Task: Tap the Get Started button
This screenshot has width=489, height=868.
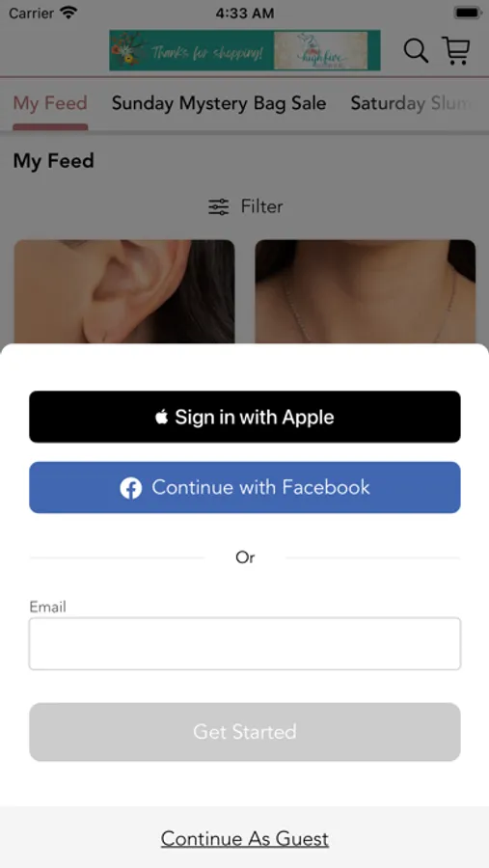Action: tap(245, 732)
